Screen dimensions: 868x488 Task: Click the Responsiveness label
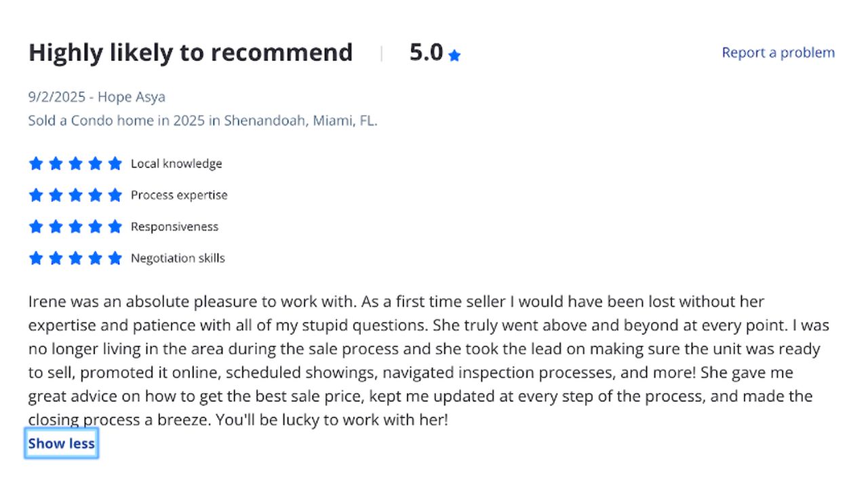click(x=174, y=226)
